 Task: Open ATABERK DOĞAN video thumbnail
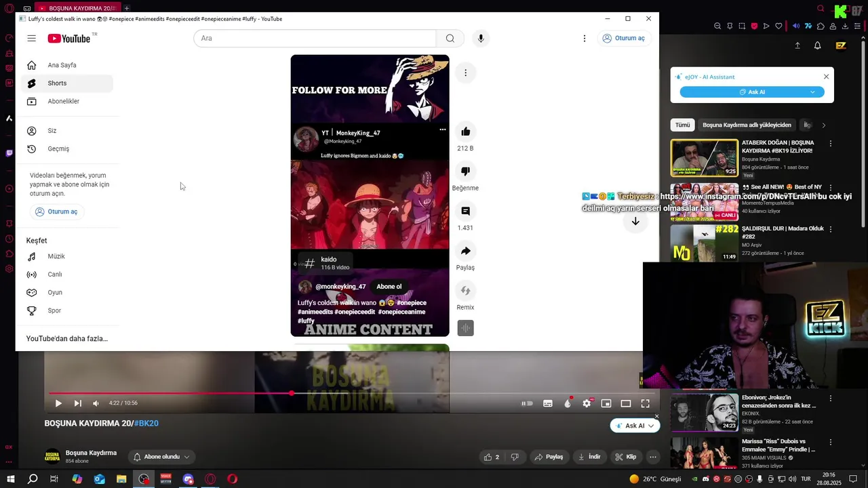(705, 158)
